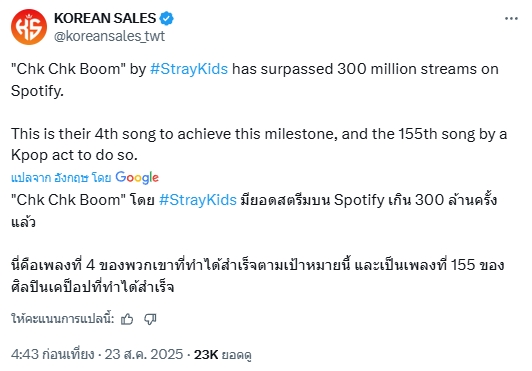Viewport: 532px width, 371px height.
Task: Click the ให้คะแนนการแปลนี้ label text
Action: pyautogui.click(x=62, y=319)
